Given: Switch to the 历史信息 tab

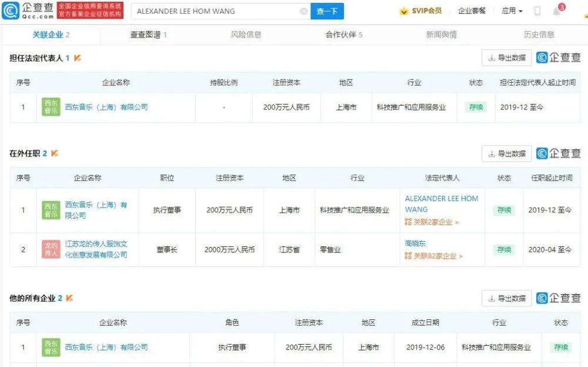Looking at the screenshot, I should [539, 35].
